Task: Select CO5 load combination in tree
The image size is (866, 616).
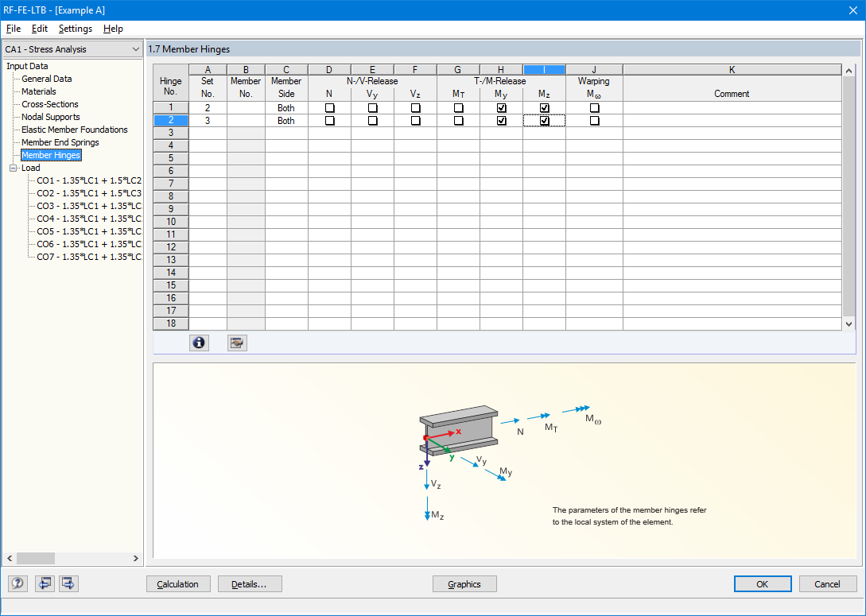Action: pos(89,231)
